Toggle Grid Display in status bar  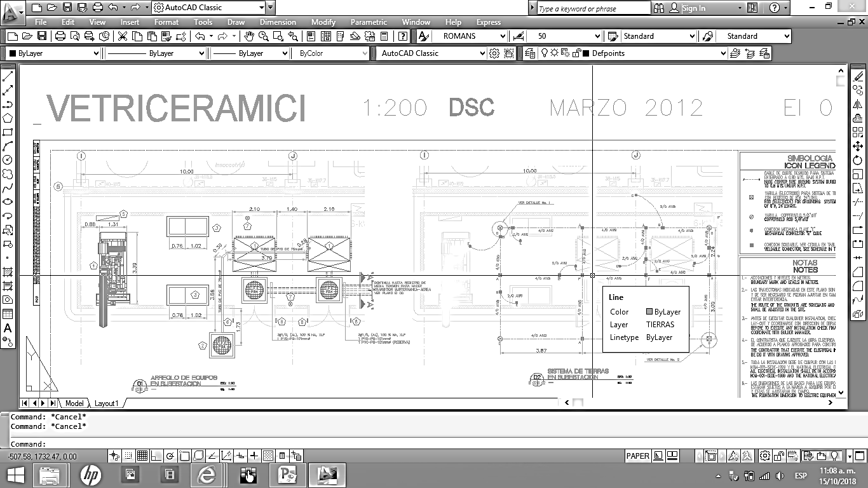(142, 456)
